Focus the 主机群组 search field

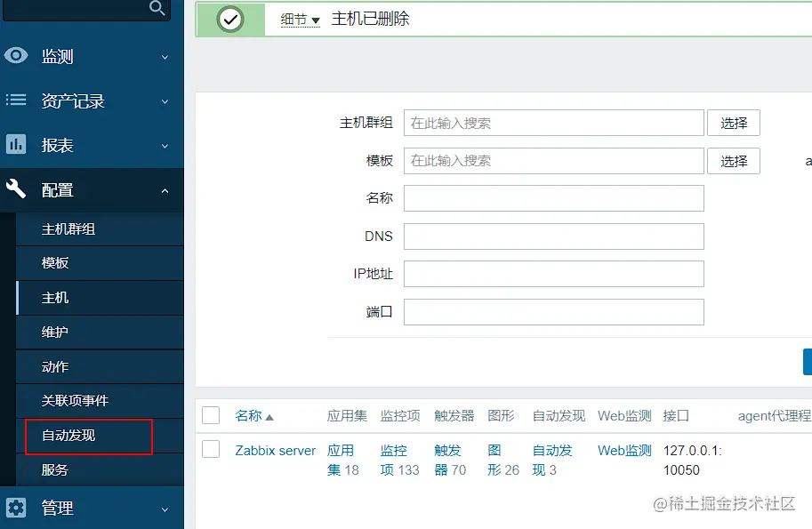(x=553, y=124)
